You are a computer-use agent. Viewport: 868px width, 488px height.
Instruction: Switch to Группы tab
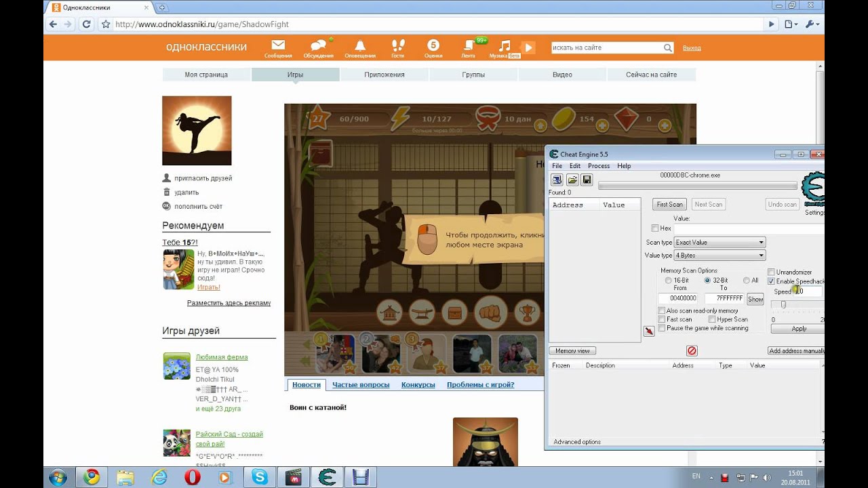(x=473, y=75)
